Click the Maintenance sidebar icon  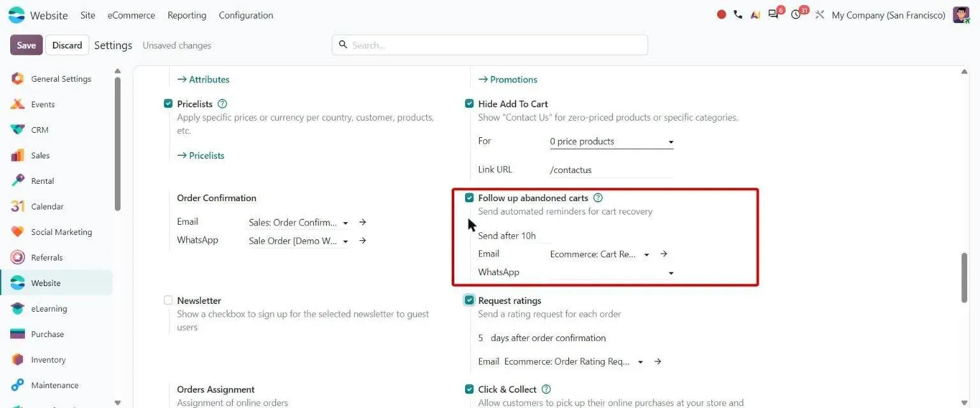(x=18, y=385)
